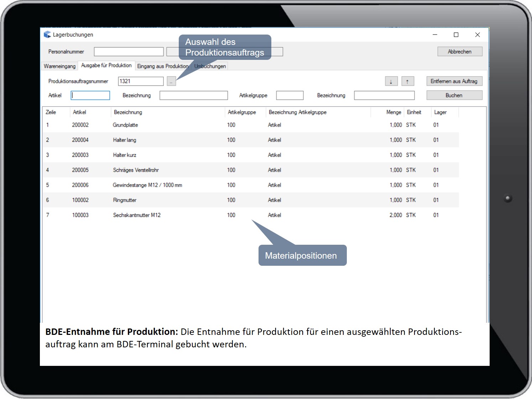
Task: Click the Lagerbuchungen window app icon
Action: coord(47,35)
